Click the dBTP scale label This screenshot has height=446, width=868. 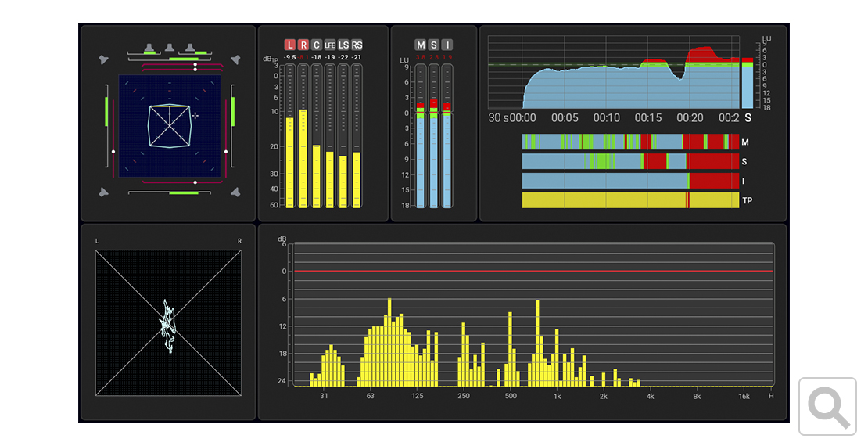pos(270,59)
